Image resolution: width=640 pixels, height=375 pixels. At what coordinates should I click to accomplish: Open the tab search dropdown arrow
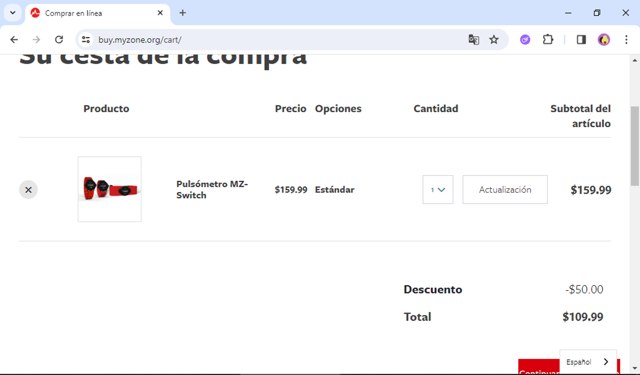(x=13, y=13)
